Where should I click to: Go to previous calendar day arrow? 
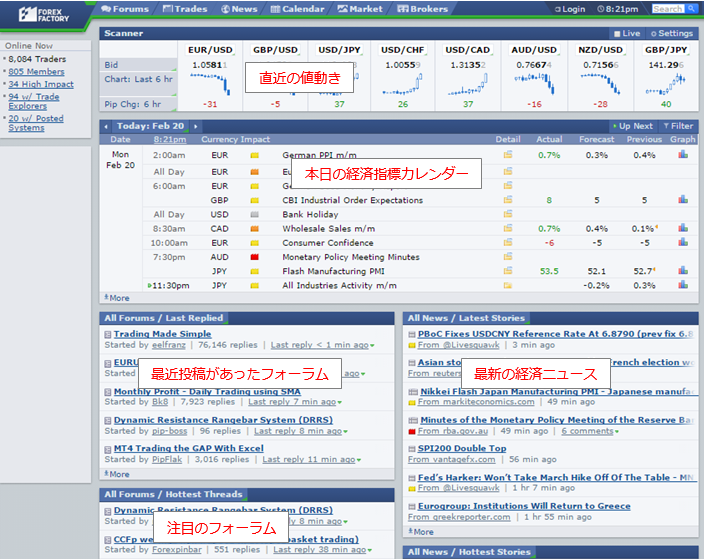[x=106, y=126]
